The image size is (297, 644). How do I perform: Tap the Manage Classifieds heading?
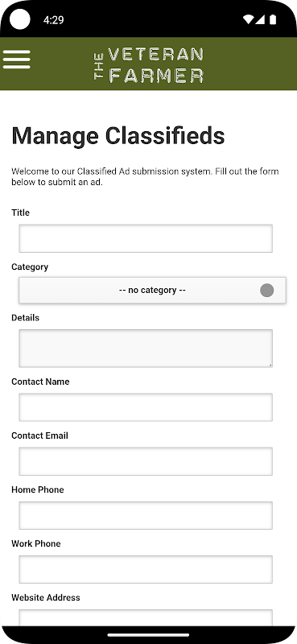coord(118,136)
